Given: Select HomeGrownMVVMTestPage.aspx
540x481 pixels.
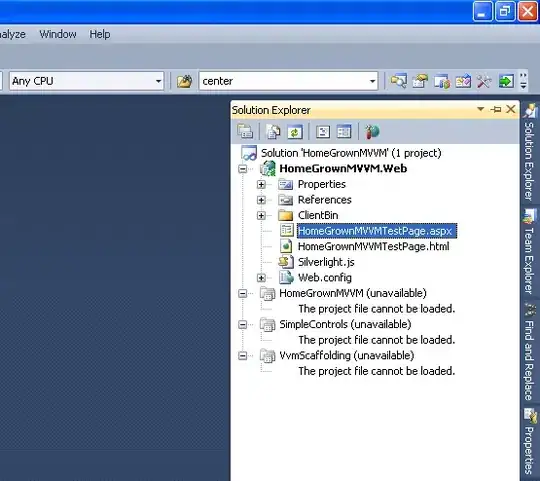Looking at the screenshot, I should [377, 231].
